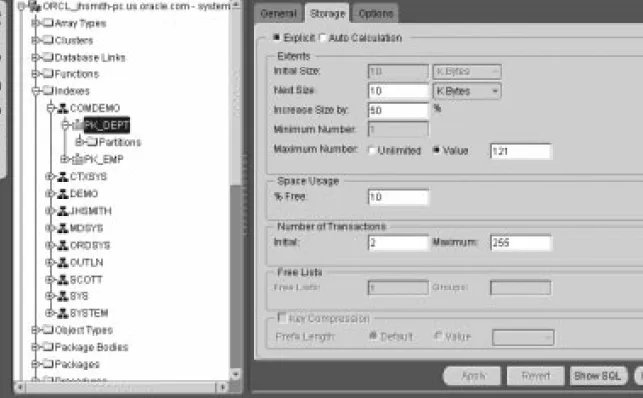Open the Options tab
Screen dimensions: 643x398
pyautogui.click(x=376, y=14)
